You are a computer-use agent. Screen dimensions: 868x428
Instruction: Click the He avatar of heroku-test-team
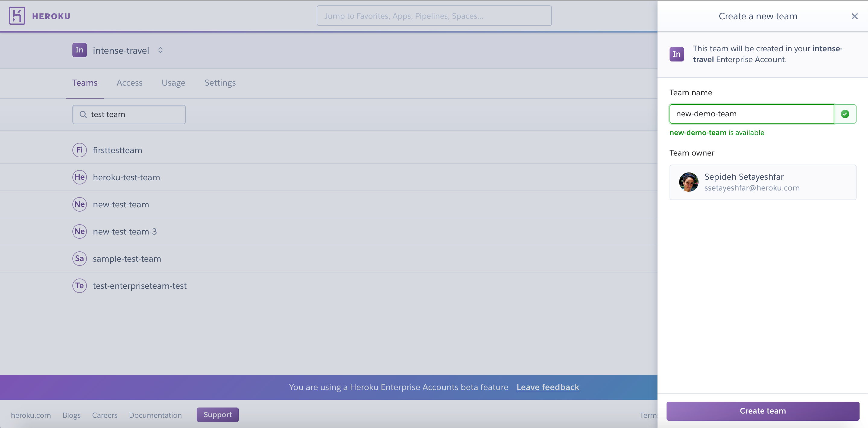click(x=80, y=177)
